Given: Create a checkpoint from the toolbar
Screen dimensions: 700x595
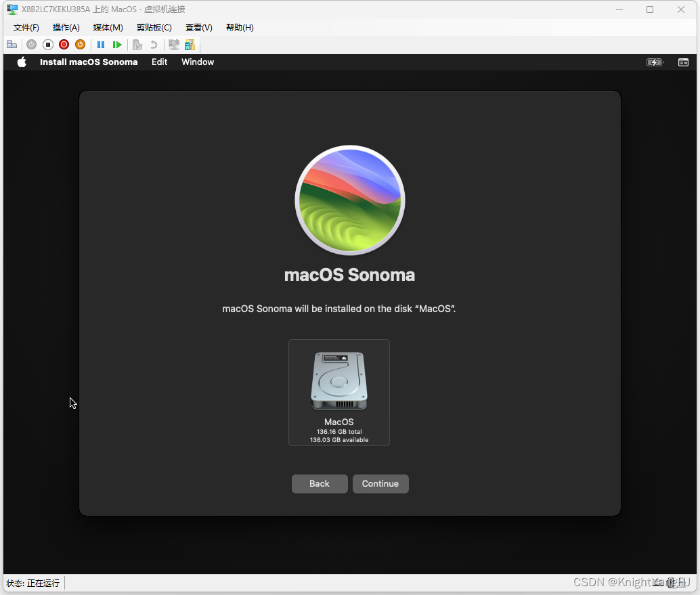Looking at the screenshot, I should [x=137, y=45].
